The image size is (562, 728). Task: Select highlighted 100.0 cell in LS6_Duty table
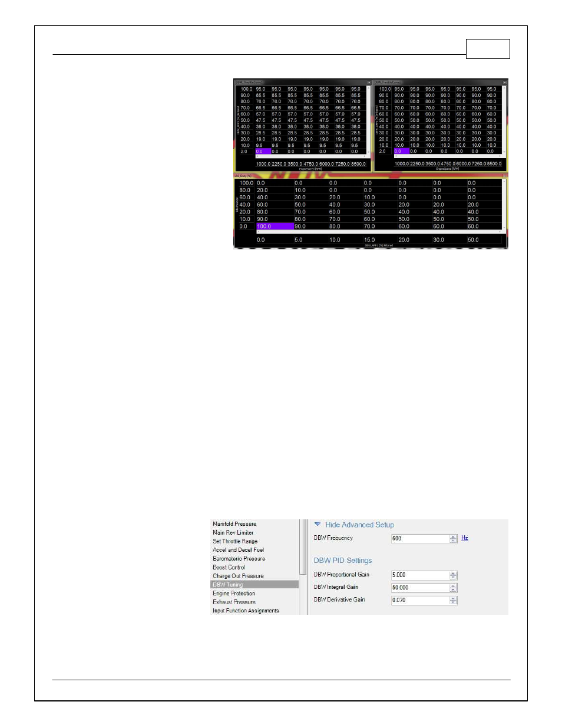click(275, 226)
